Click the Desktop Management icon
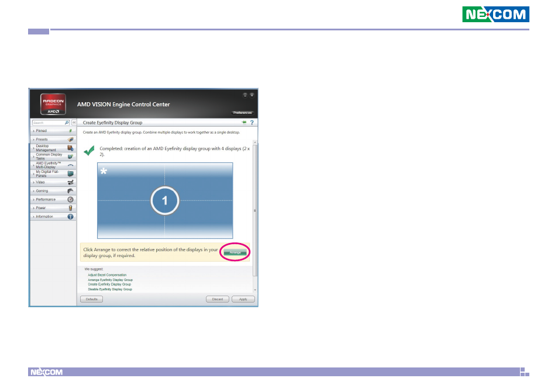 tap(70, 148)
